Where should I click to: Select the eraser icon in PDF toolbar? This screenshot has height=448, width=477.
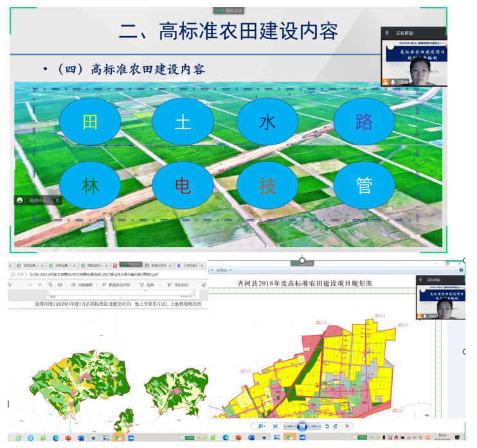tap(204, 284)
